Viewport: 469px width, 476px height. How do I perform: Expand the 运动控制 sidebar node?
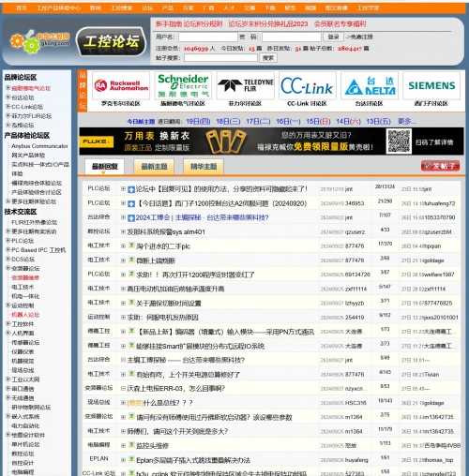8,305
